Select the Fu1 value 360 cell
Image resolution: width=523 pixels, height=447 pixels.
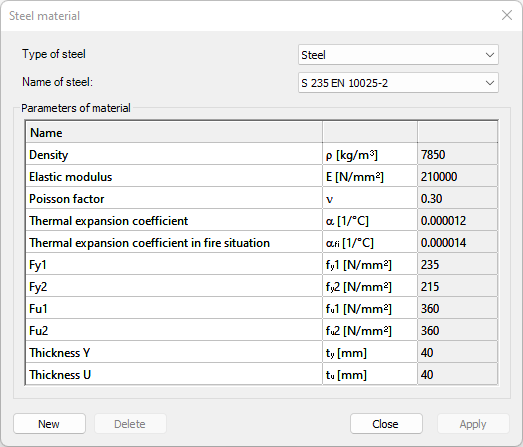[457, 309]
